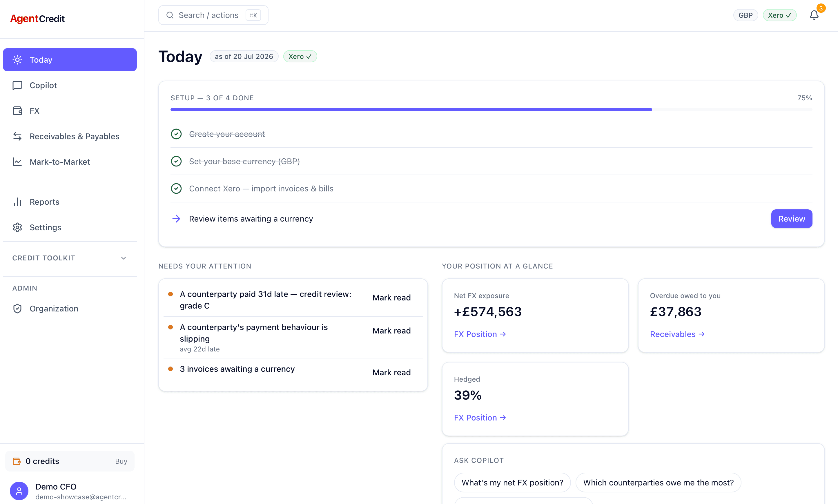Open Settings from the sidebar
The height and width of the screenshot is (504, 838).
(x=70, y=227)
